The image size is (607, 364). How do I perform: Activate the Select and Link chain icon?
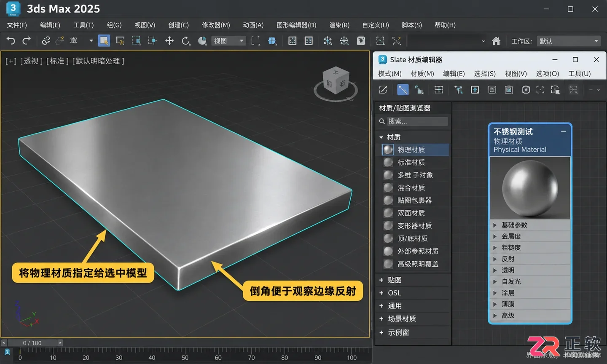[x=46, y=41]
